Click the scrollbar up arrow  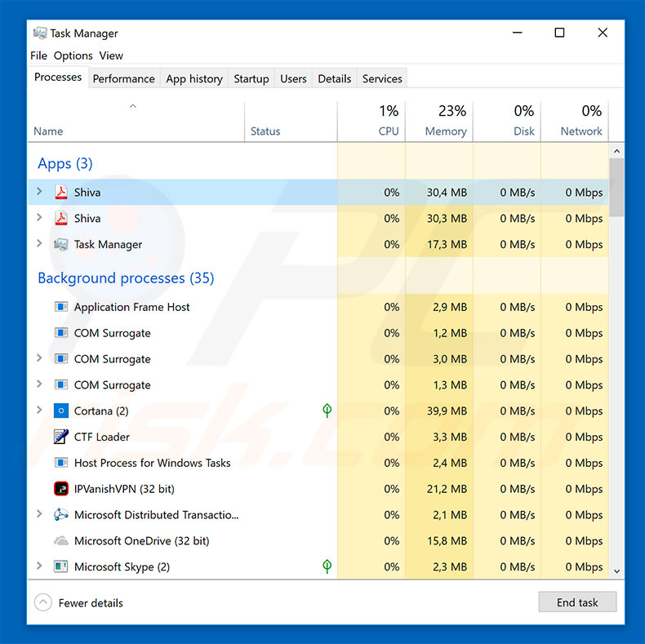[x=616, y=151]
